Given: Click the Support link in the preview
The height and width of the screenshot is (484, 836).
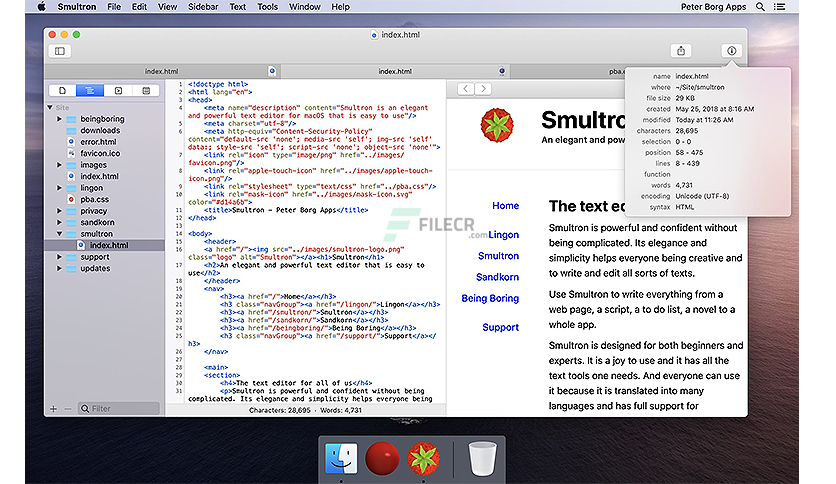Looking at the screenshot, I should [x=501, y=327].
